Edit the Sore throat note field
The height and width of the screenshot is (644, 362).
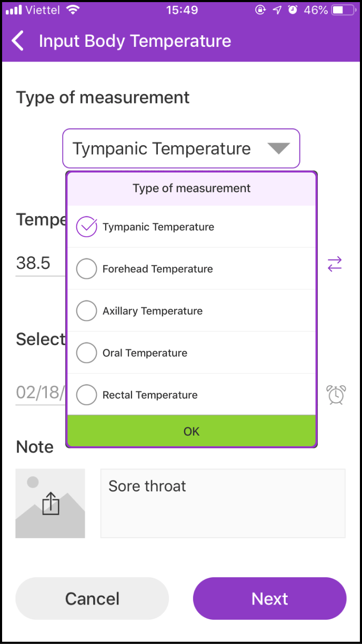click(223, 503)
